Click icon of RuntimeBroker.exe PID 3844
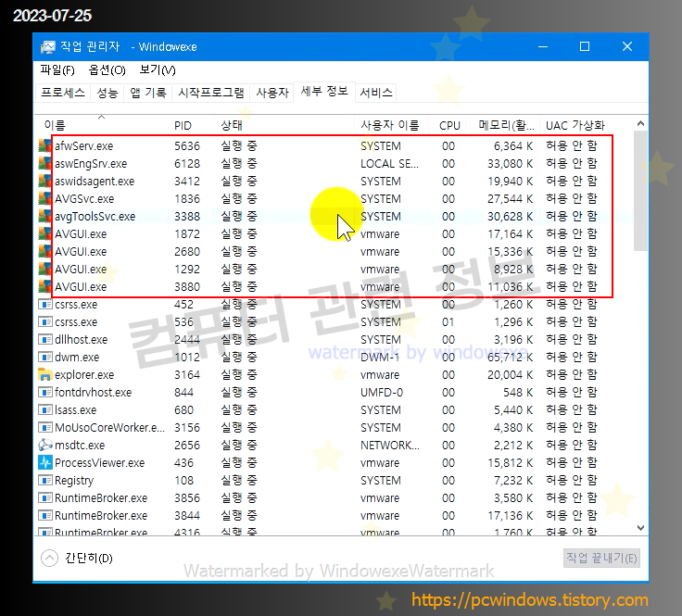 [45, 515]
